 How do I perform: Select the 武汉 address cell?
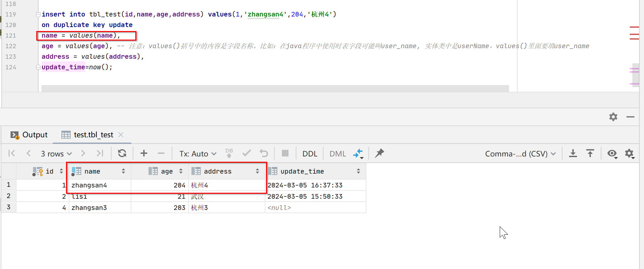[226, 196]
